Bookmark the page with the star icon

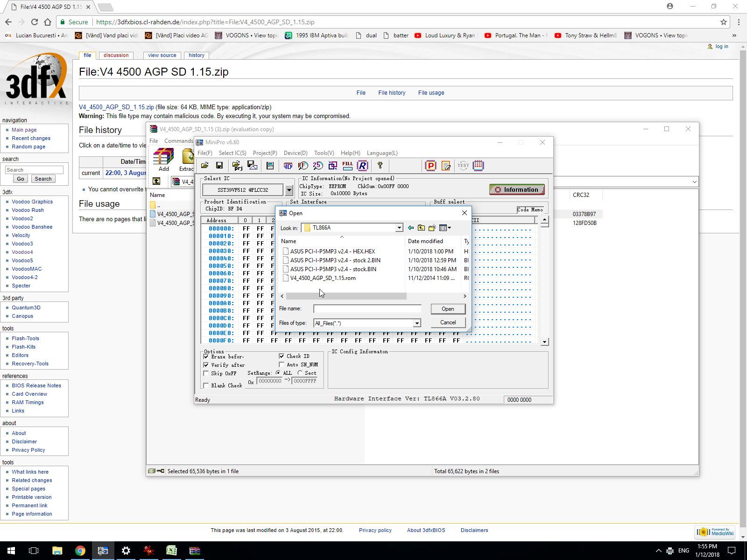coord(724,22)
